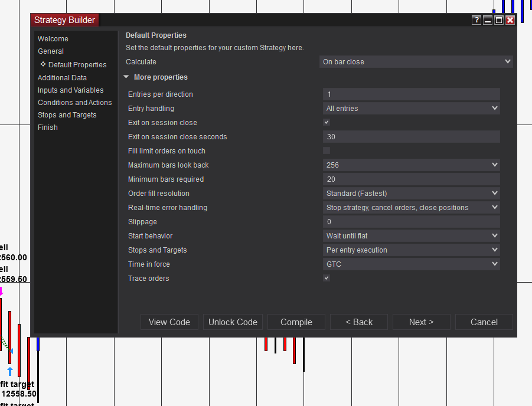The width and height of the screenshot is (532, 406).
Task: Click Exit on session close seconds field
Action: [x=411, y=137]
